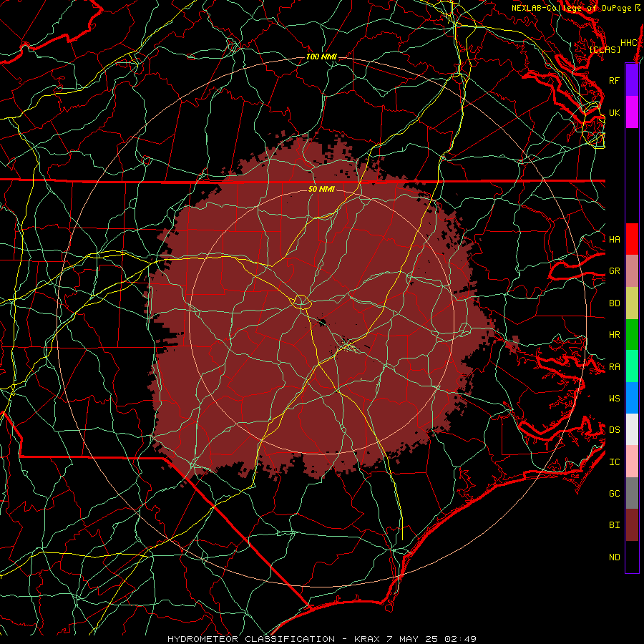Click the 'NEXLAB-College of DuPage' credit text
The image size is (644, 644).
[x=572, y=8]
